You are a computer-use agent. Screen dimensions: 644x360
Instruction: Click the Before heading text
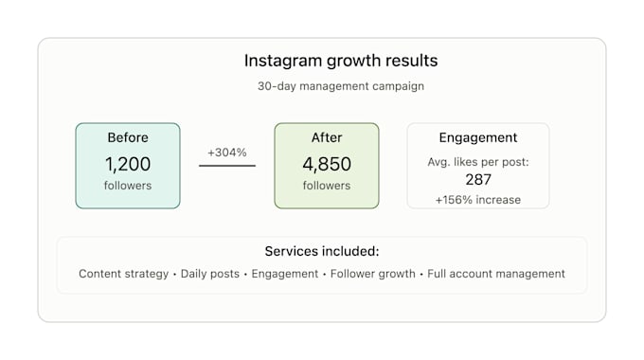click(x=128, y=137)
